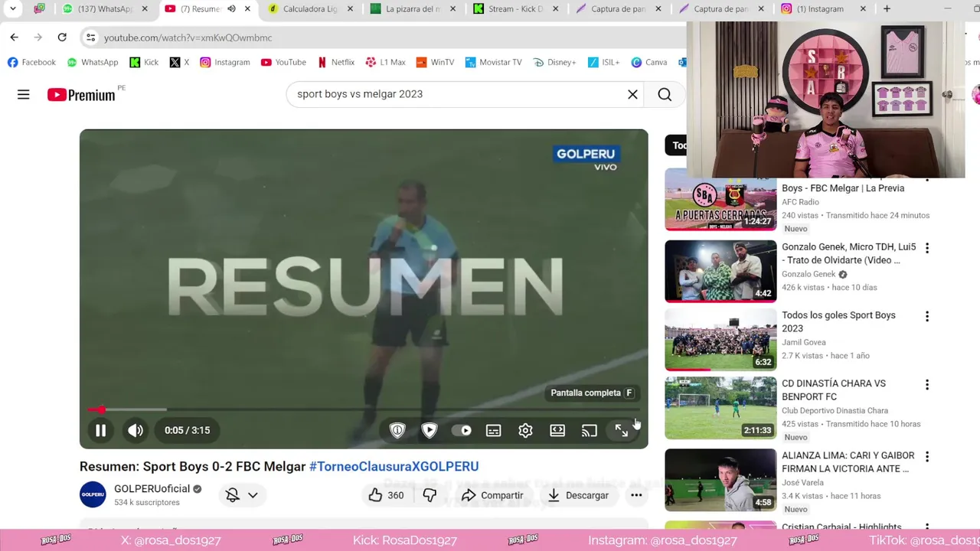Dislike the video with thumbs down
Screen dimensions: 980x551
[430, 495]
